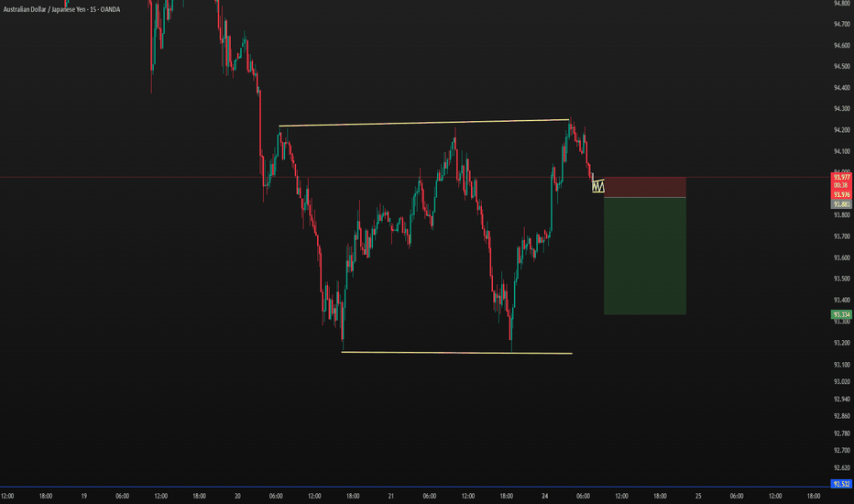The width and height of the screenshot is (854, 504).
Task: Click the Australian Dollar / Japanese Yen chart title
Action: tap(61, 9)
